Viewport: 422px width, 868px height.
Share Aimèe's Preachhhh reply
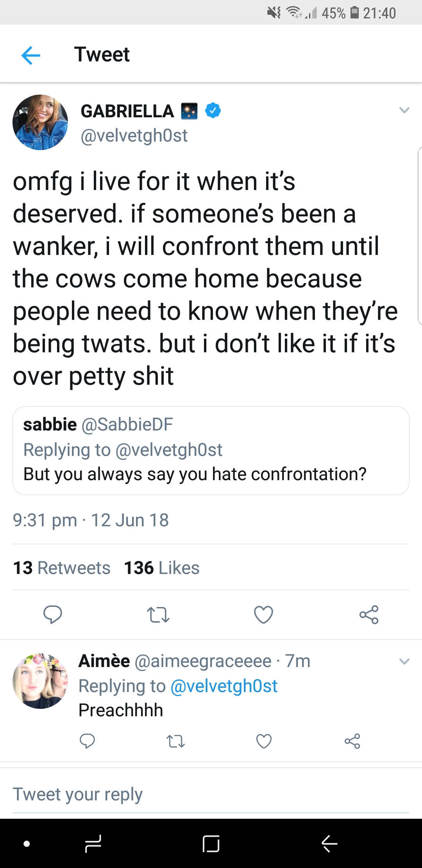point(352,741)
